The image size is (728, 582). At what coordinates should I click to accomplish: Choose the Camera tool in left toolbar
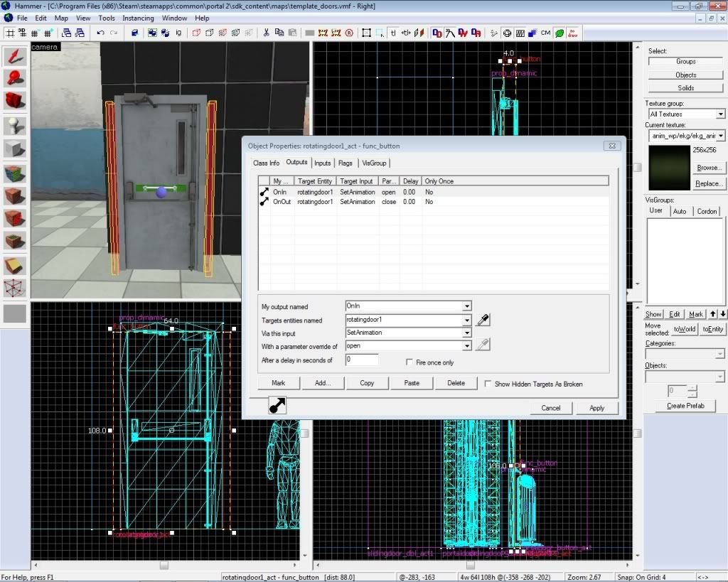point(15,101)
